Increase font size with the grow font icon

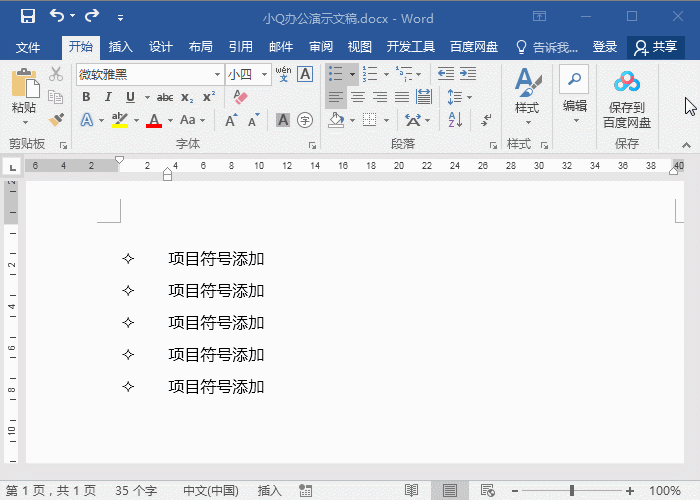231,120
